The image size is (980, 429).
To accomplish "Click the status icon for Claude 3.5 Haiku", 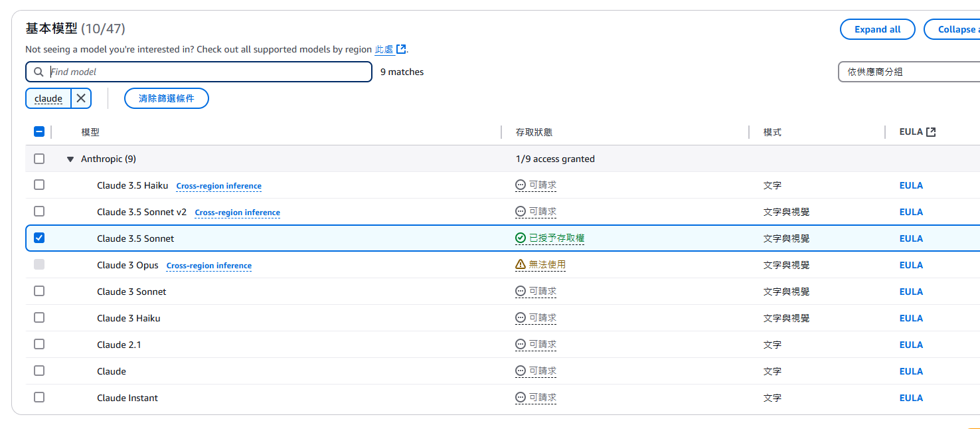I will 521,185.
